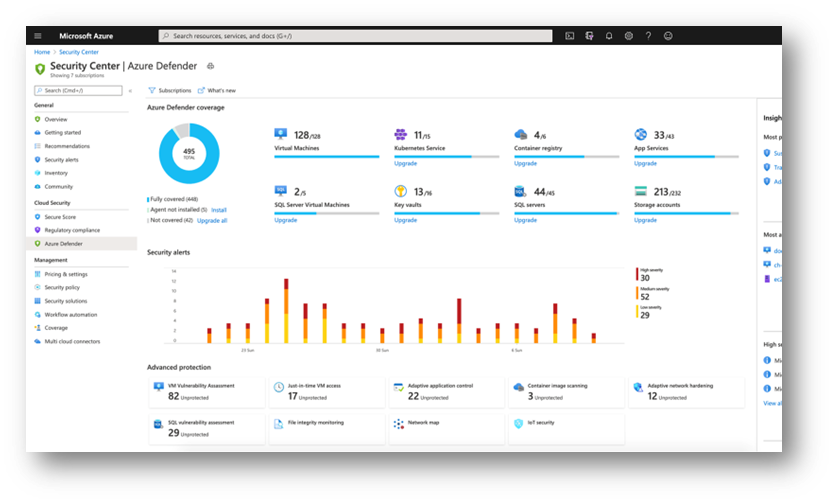The width and height of the screenshot is (834, 504).
Task: Click the Kubernetes Service coverage icon
Action: (x=401, y=134)
